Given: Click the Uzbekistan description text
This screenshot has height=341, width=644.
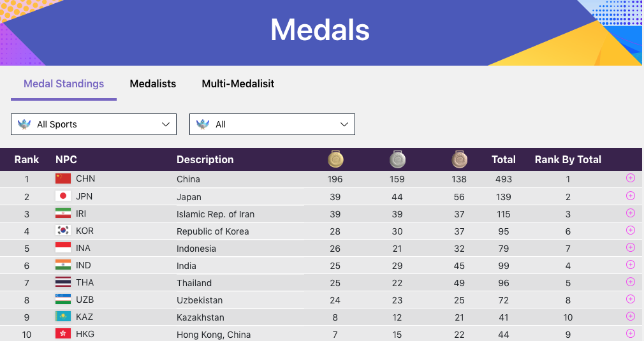Looking at the screenshot, I should click(200, 300).
